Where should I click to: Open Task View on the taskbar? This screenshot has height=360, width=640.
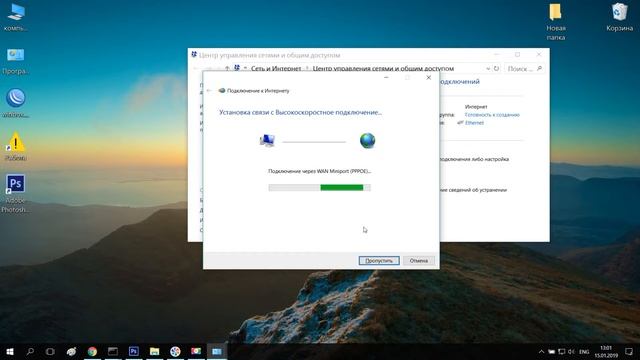(x=50, y=351)
